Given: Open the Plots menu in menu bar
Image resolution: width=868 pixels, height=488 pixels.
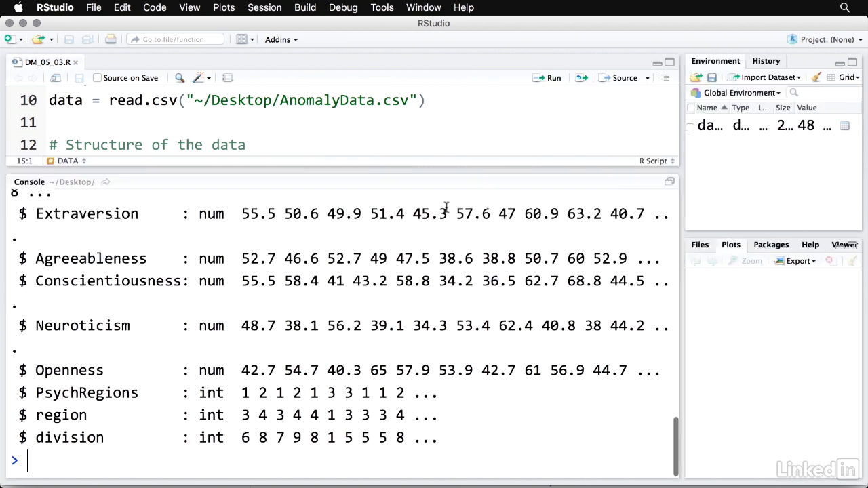Looking at the screenshot, I should coord(223,7).
